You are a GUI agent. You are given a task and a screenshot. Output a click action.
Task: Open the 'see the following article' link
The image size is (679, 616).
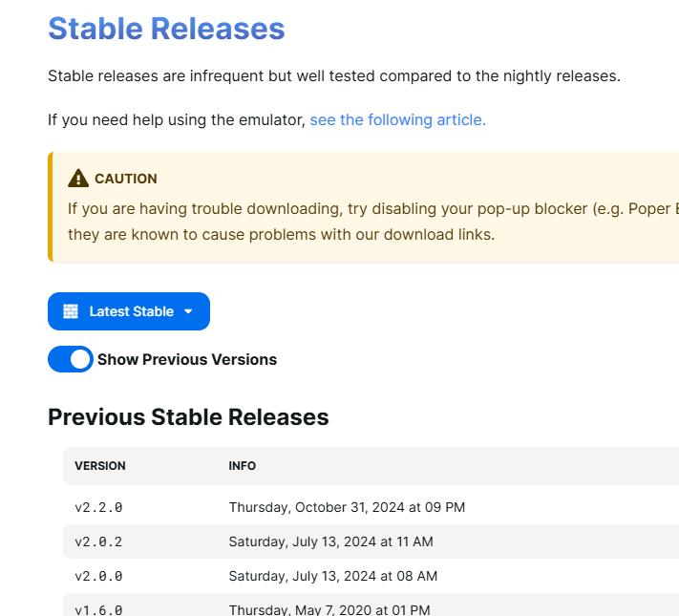[x=397, y=119]
